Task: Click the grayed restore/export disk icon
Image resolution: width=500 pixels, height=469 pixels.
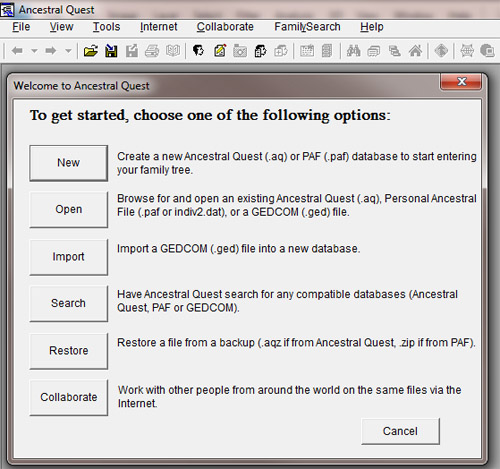Action: pyautogui.click(x=132, y=51)
